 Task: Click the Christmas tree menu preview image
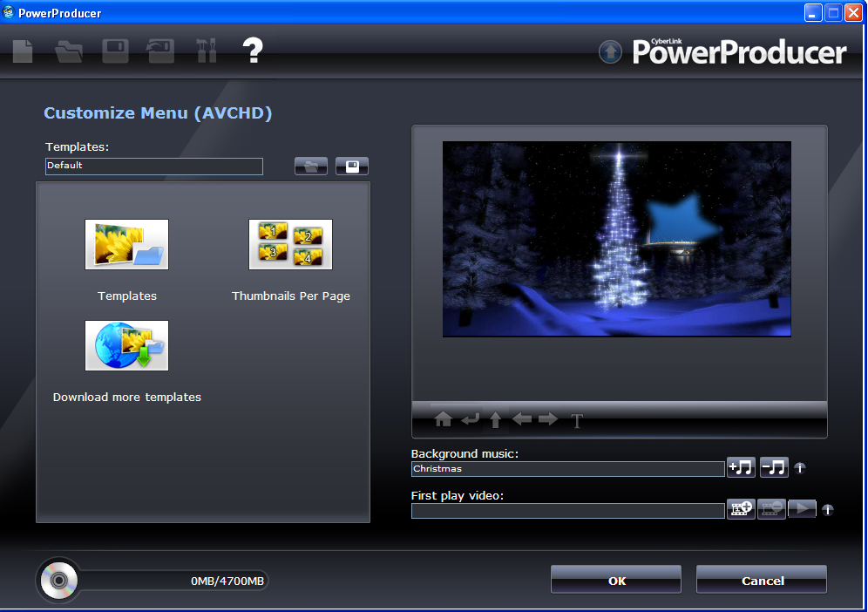[x=616, y=239]
